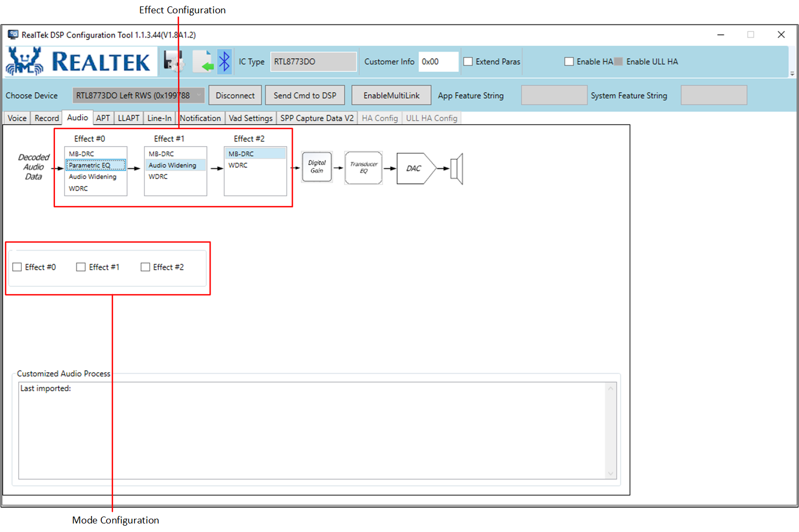Image resolution: width=799 pixels, height=532 pixels.
Task: Enable the Extend Paras checkbox
Action: [468, 61]
